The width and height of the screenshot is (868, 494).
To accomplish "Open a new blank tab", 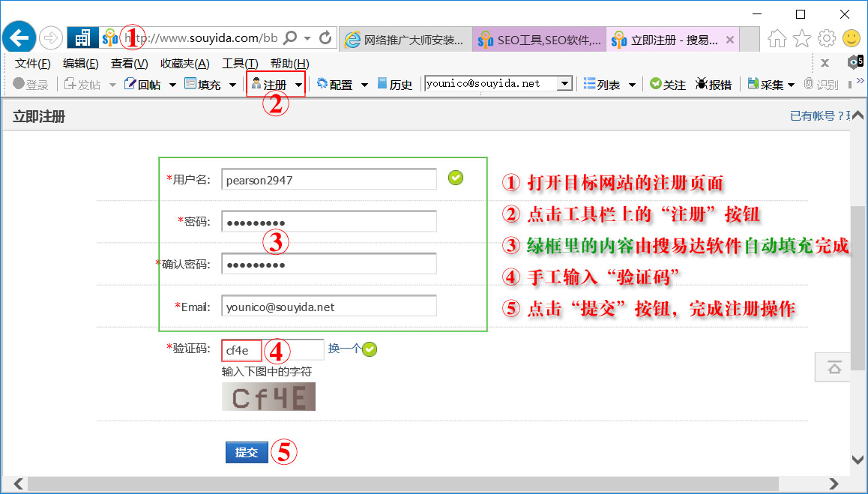I will tap(750, 39).
